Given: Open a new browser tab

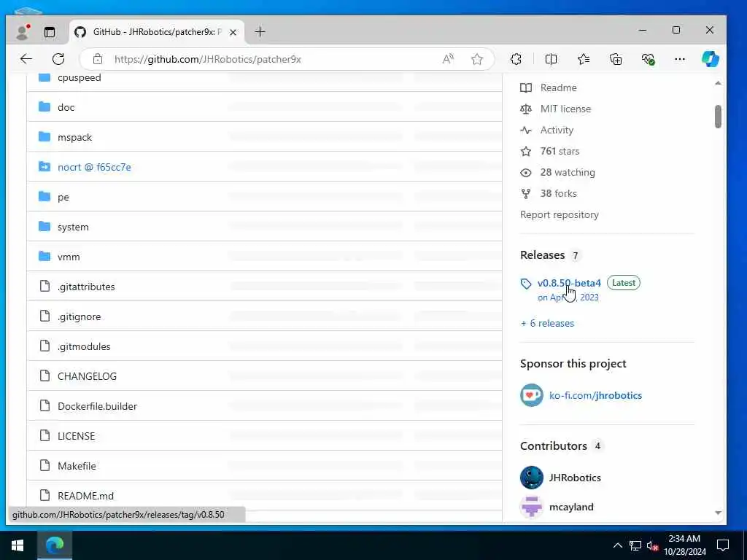Looking at the screenshot, I should tap(260, 32).
